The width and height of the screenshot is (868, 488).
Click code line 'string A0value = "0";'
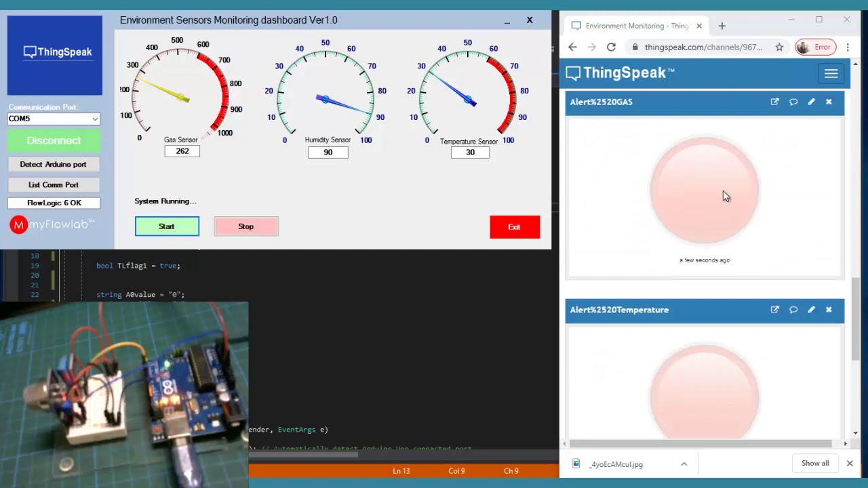[140, 295]
